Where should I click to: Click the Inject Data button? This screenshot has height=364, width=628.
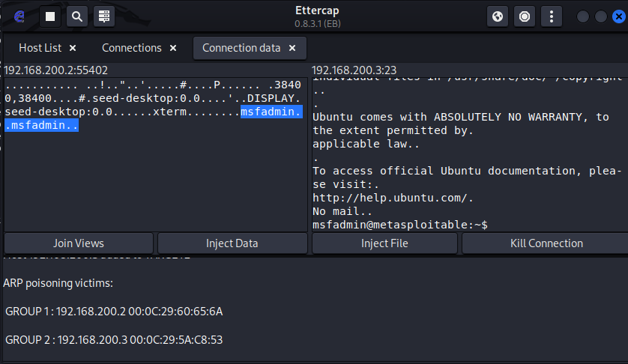(232, 243)
